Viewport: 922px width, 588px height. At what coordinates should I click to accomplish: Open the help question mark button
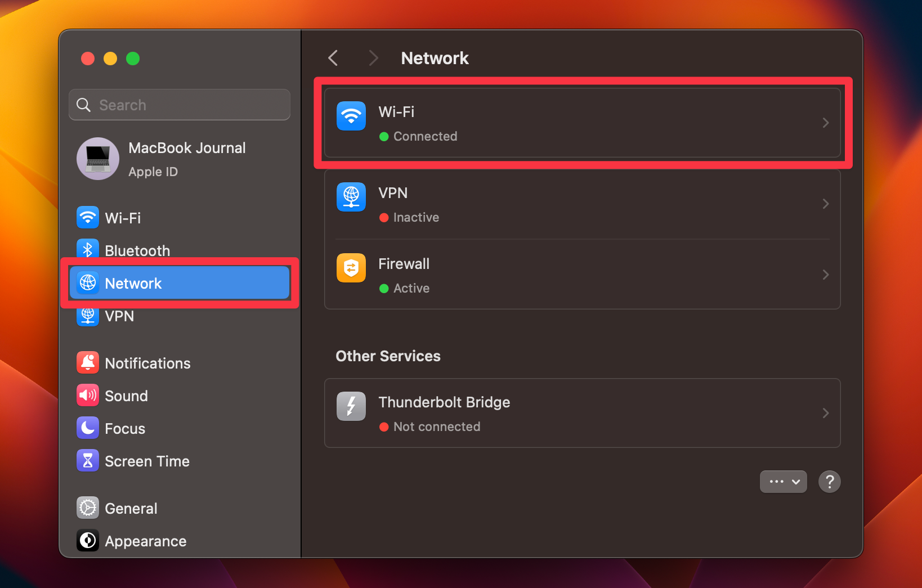[829, 482]
